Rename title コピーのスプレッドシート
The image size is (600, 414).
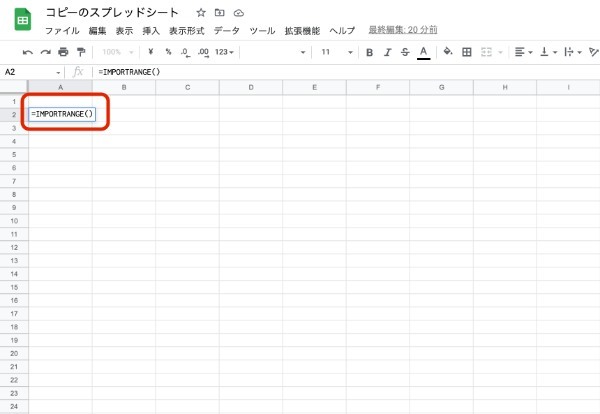tap(112, 13)
